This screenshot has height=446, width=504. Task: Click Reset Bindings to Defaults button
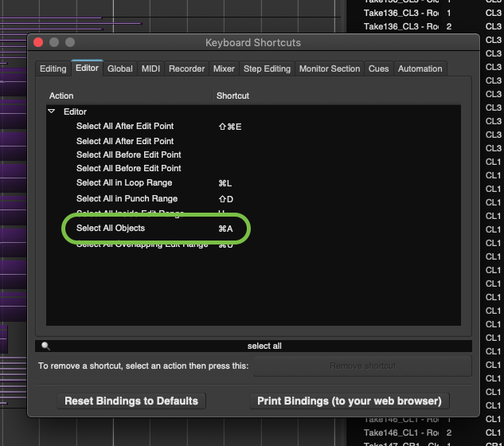[x=131, y=401]
